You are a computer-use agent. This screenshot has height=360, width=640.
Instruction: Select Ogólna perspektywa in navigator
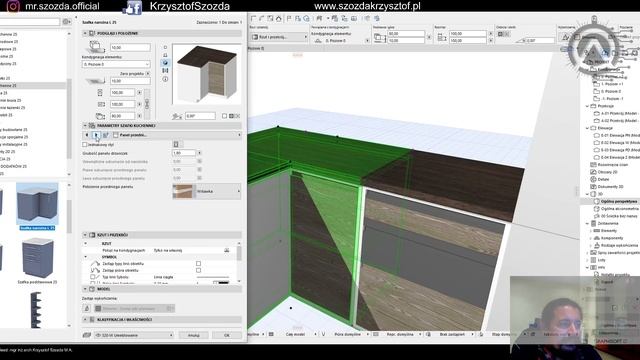tap(616, 202)
